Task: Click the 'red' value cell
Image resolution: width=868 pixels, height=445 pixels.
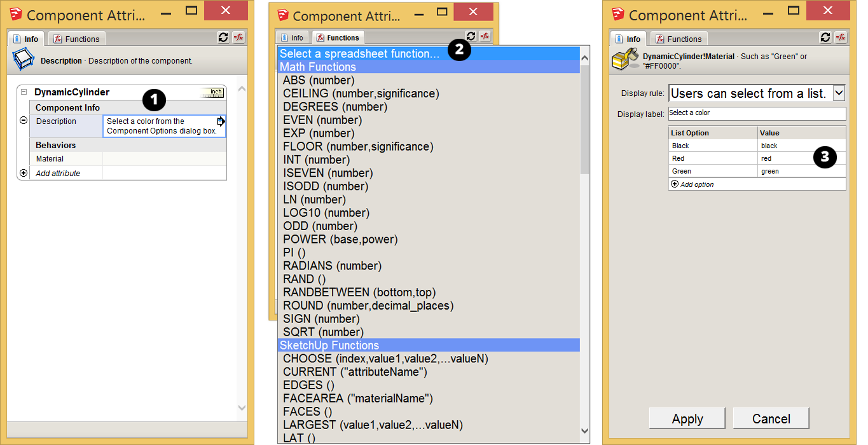Action: [x=802, y=158]
